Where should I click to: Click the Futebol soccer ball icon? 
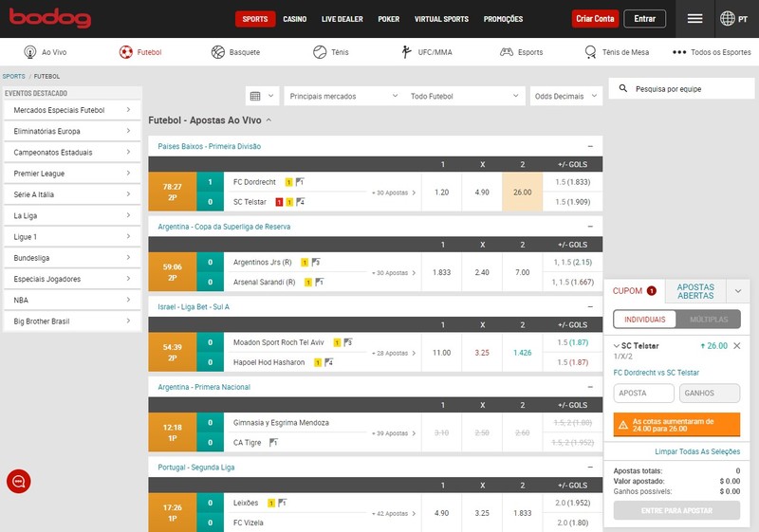(125, 52)
